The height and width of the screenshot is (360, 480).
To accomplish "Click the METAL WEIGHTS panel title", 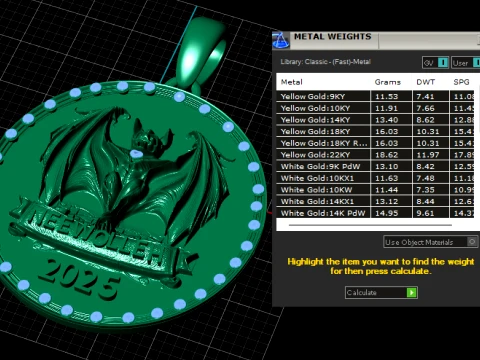I will tap(332, 37).
